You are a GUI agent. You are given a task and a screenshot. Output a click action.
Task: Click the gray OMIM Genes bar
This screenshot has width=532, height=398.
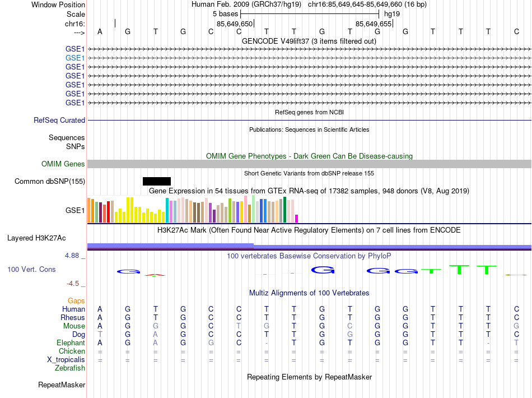[x=309, y=164]
